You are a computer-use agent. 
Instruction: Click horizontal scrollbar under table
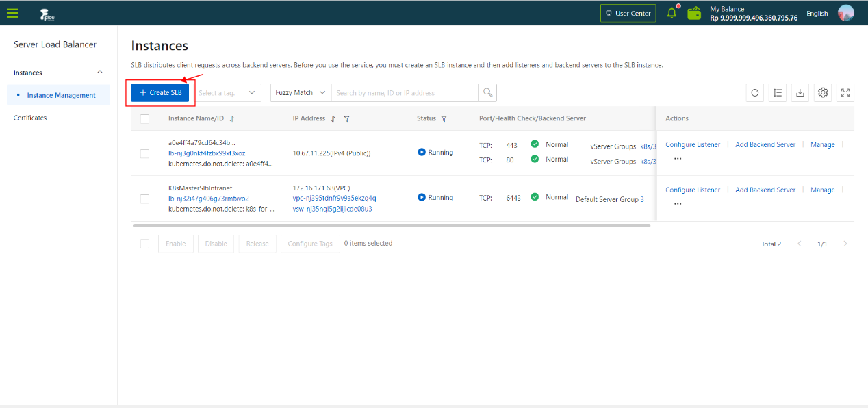[x=392, y=225]
